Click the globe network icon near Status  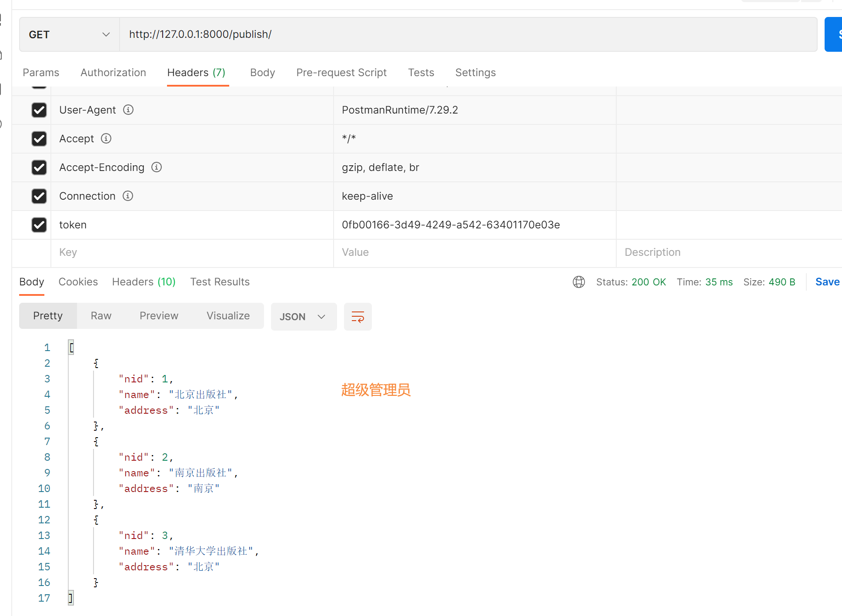578,282
